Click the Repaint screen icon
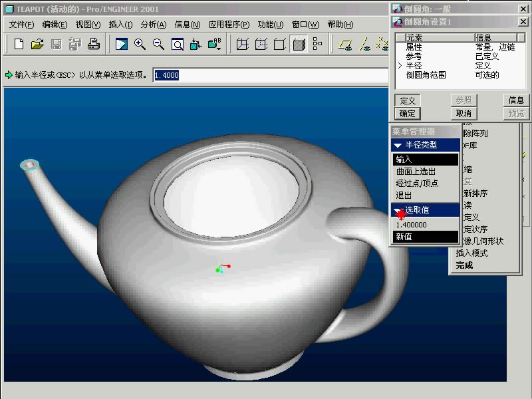 click(x=122, y=45)
